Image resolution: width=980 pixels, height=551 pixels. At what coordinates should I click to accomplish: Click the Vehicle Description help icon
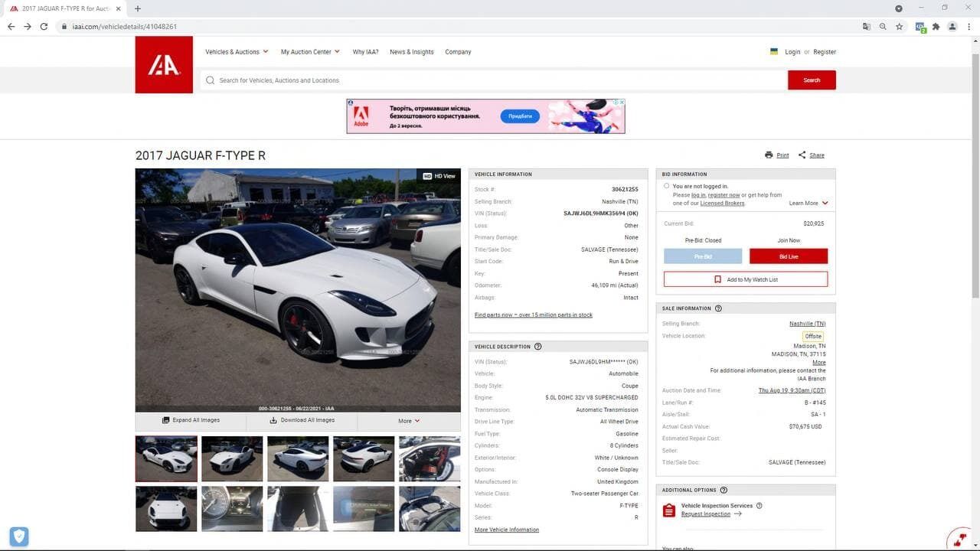(x=538, y=347)
